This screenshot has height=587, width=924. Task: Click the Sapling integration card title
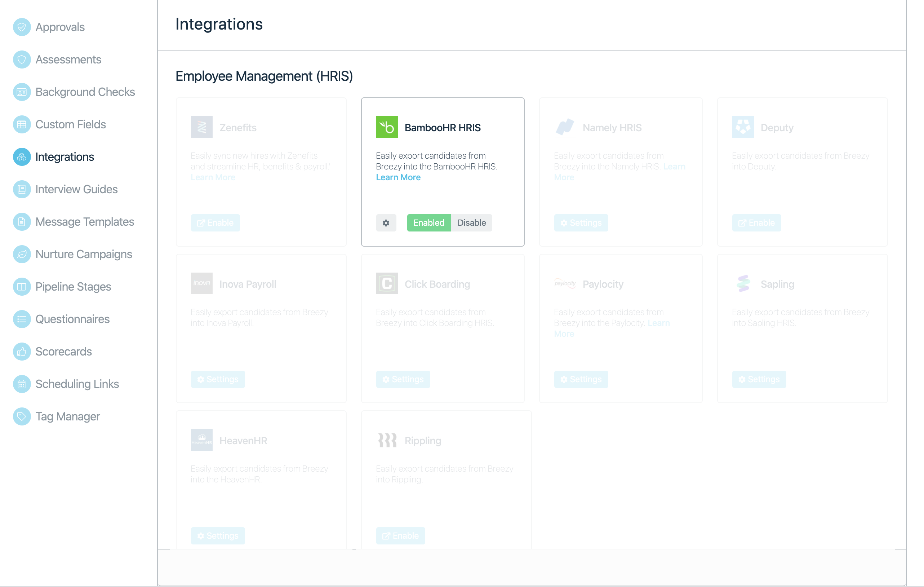(x=777, y=284)
